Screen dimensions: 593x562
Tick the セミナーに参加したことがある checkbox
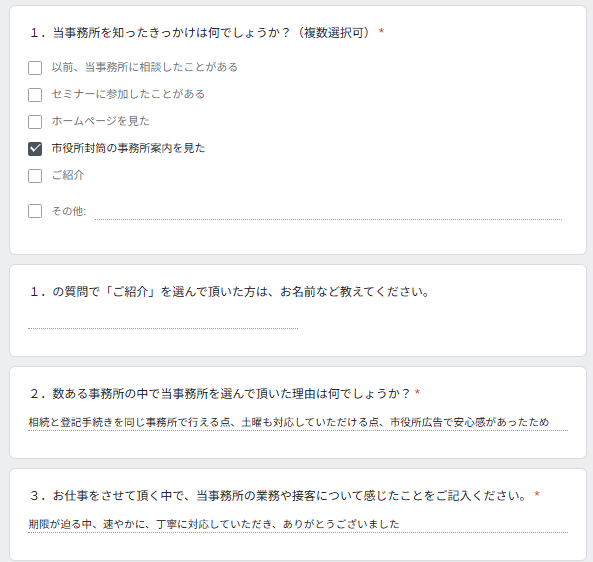click(35, 95)
